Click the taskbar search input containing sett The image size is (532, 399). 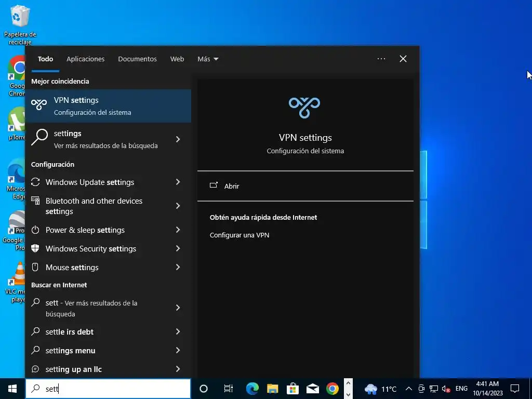tap(108, 389)
